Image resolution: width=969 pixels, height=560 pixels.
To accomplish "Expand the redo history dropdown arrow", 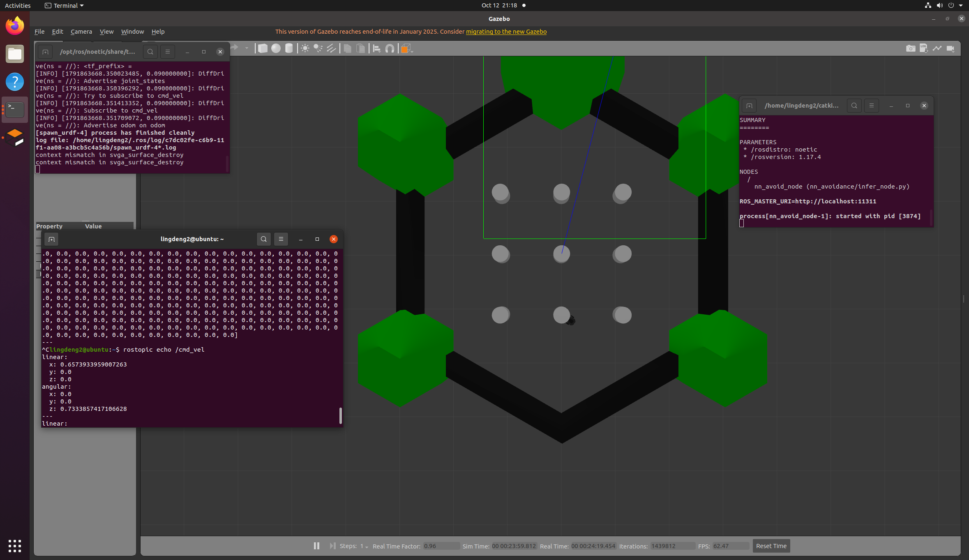I will pos(247,48).
